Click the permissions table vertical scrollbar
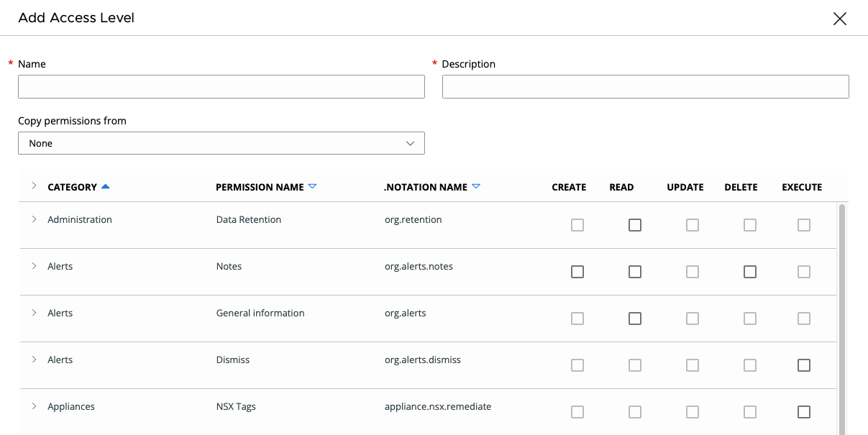The width and height of the screenshot is (868, 435). point(841,319)
